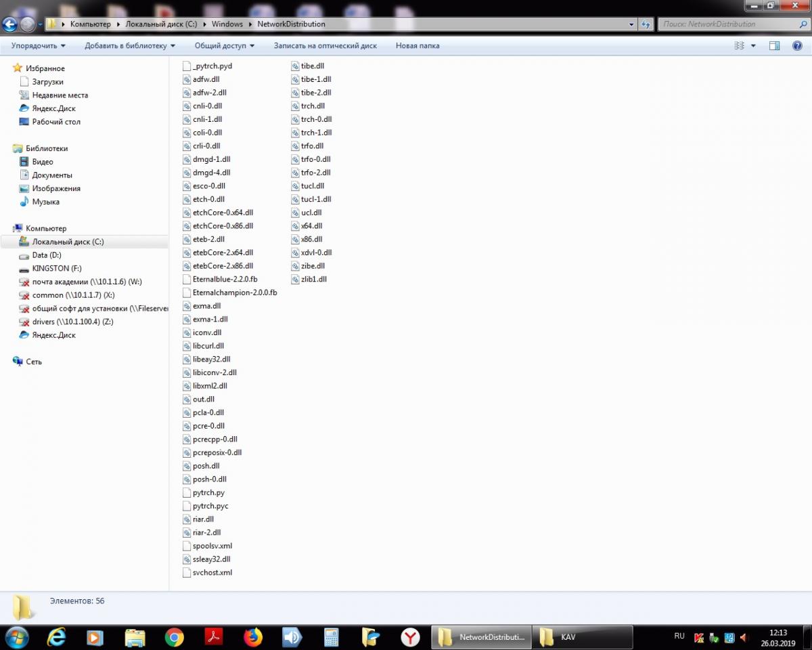Open the Calculator taskbar icon
Screen dimensions: 812x650
pos(332,637)
